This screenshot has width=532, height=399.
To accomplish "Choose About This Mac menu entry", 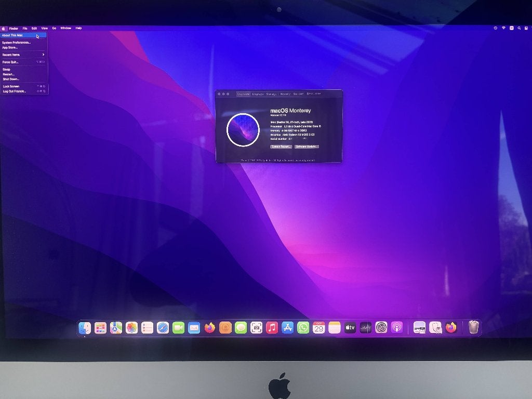I will (23, 35).
